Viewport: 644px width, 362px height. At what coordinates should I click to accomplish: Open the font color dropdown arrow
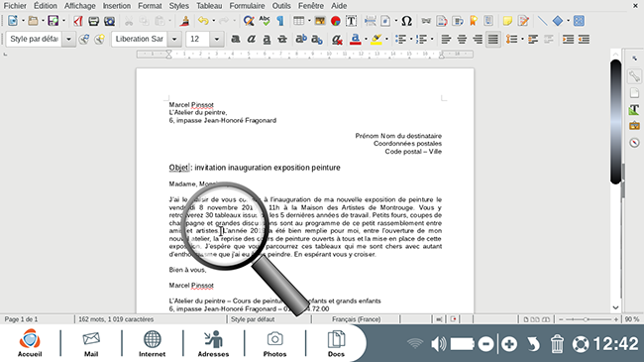[x=366, y=39]
